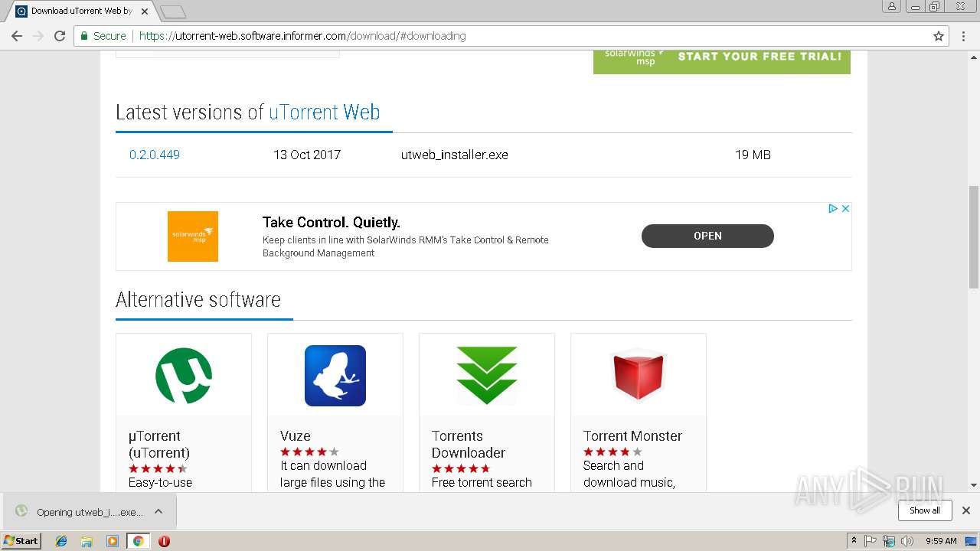Select the Chrome taskbar button
Image resolution: width=980 pixels, height=551 pixels.
(x=138, y=541)
